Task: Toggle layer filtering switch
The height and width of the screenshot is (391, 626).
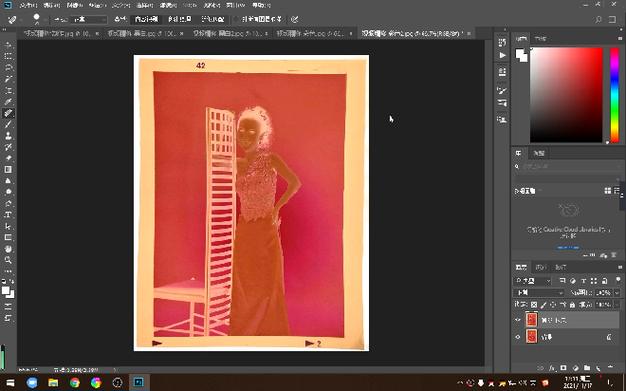Action: point(618,280)
